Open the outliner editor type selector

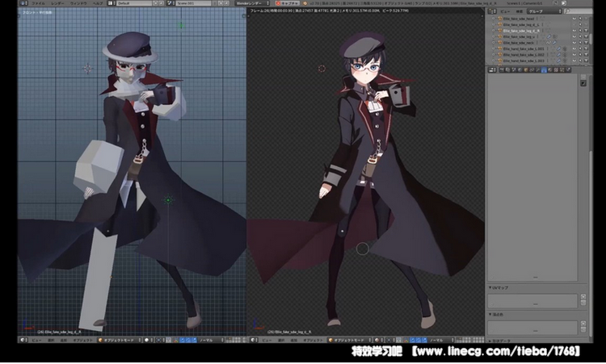(x=492, y=11)
